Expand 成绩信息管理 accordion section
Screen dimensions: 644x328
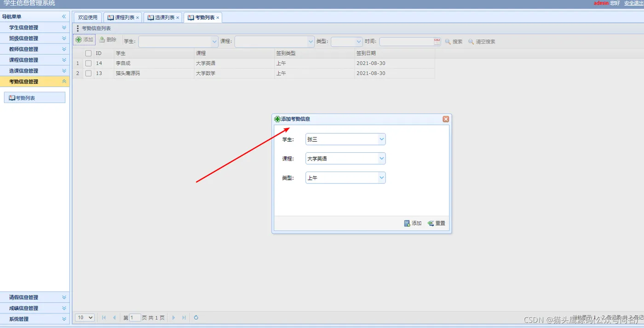pyautogui.click(x=35, y=308)
